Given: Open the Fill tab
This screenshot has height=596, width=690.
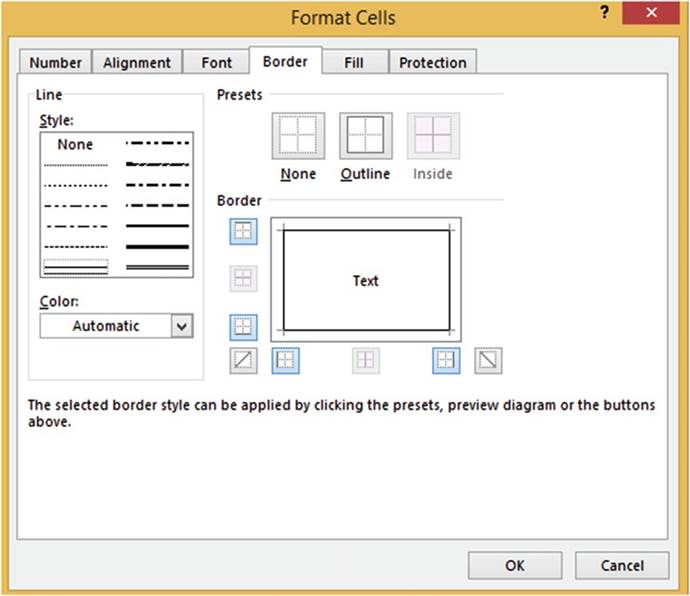Looking at the screenshot, I should click(354, 62).
